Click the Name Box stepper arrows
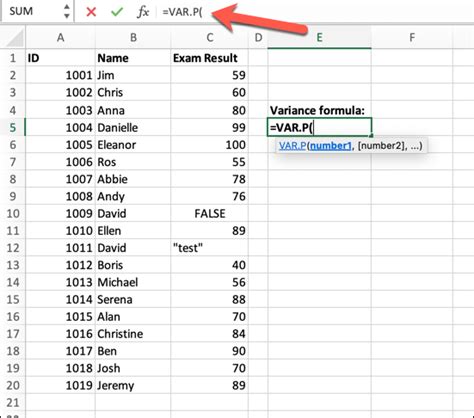This screenshot has width=474, height=418. point(67,11)
